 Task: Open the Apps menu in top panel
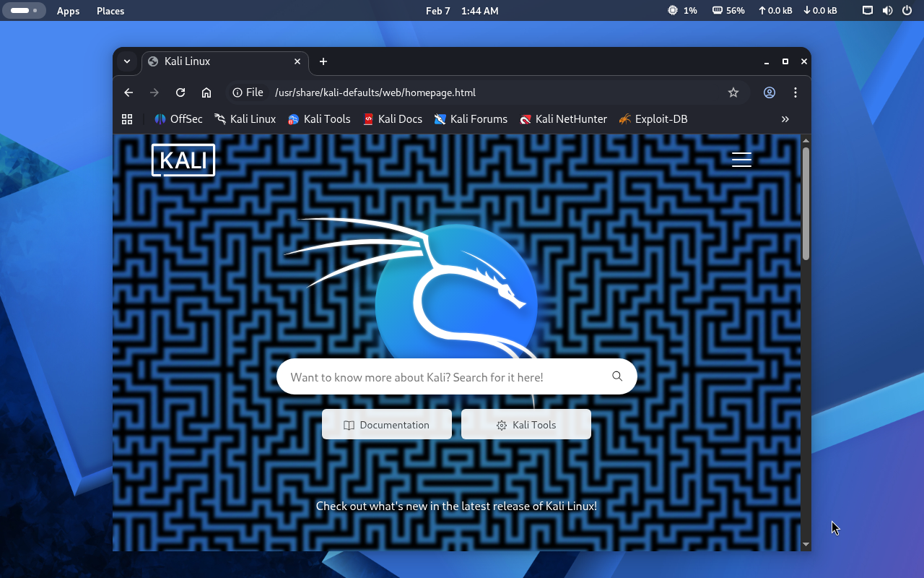point(69,11)
